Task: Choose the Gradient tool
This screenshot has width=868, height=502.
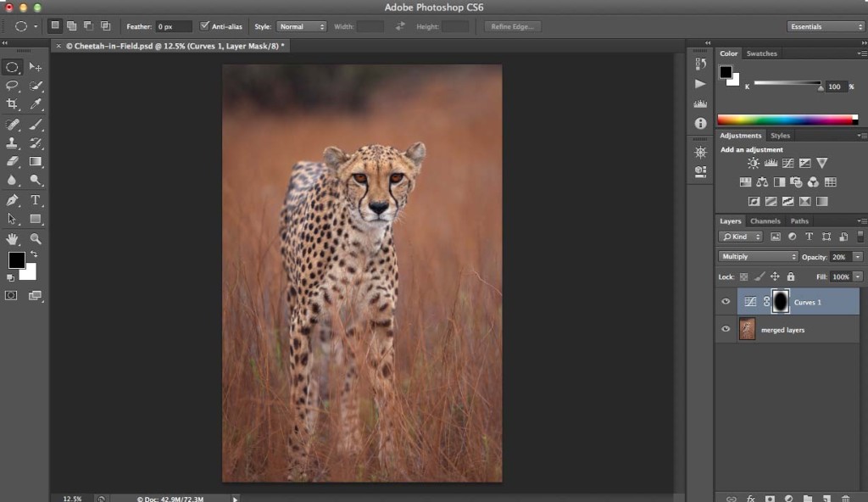Action: [34, 161]
